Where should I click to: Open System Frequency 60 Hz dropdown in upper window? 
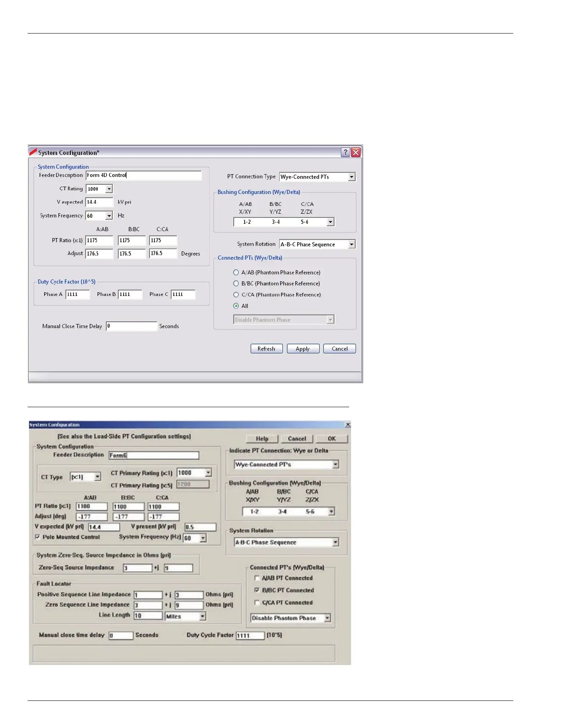point(109,216)
